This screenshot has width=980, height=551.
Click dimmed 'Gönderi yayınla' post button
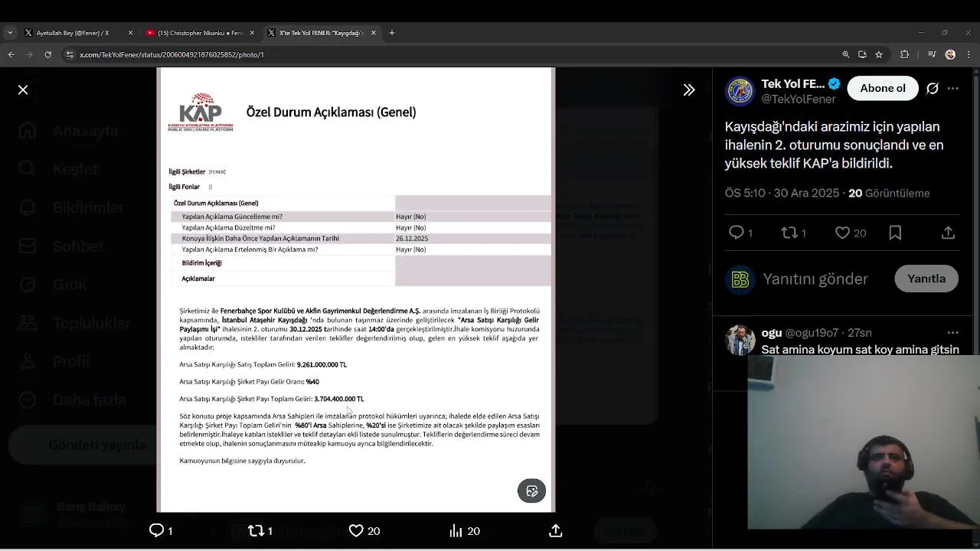(x=84, y=445)
